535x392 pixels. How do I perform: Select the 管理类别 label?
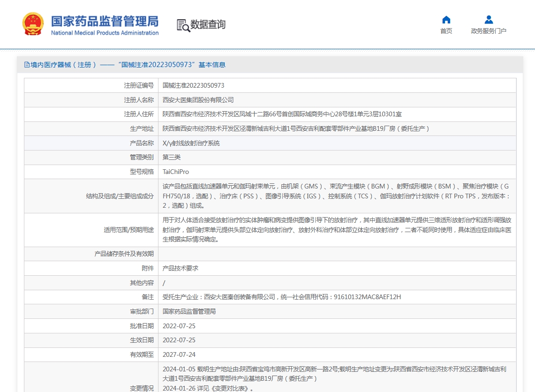(142, 157)
